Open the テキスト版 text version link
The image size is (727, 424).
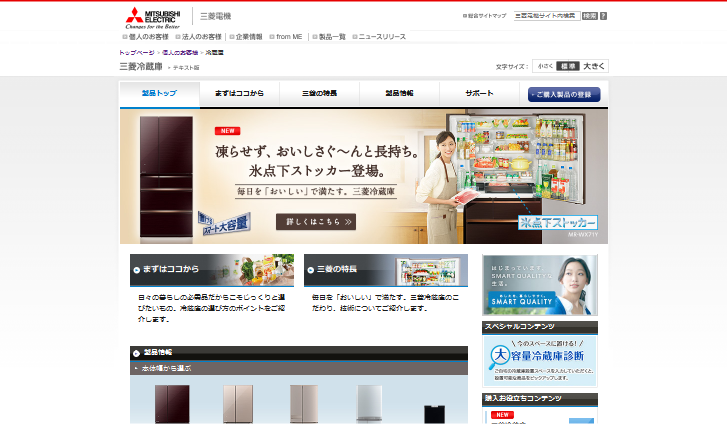(x=184, y=68)
